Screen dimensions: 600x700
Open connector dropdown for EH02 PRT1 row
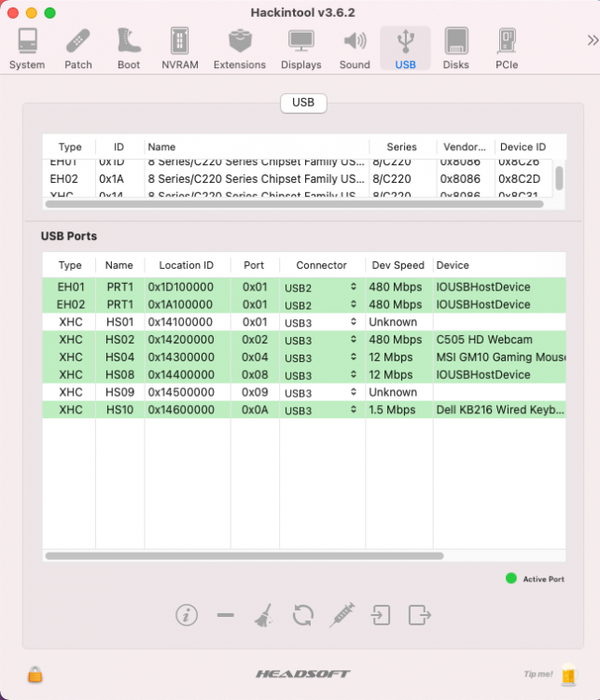321,305
